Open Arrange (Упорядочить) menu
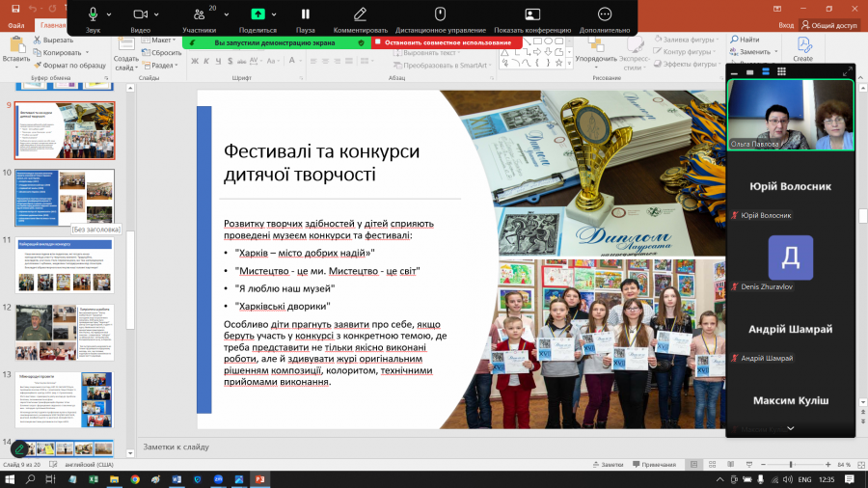 click(x=596, y=52)
